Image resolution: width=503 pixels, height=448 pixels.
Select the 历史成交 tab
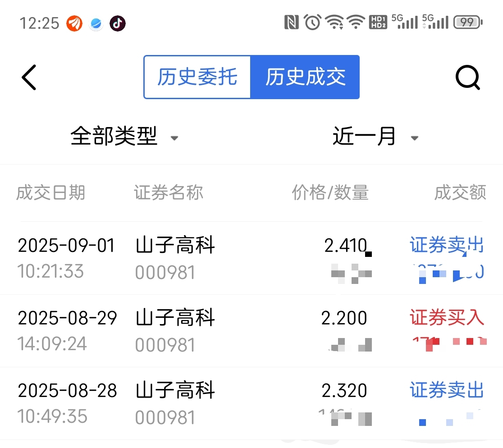305,77
